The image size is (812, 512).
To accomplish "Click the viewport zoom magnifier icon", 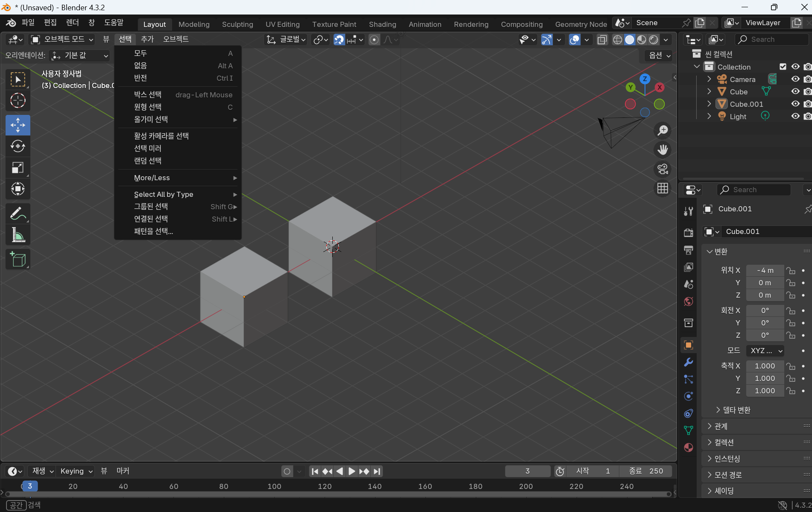I will pos(662,130).
